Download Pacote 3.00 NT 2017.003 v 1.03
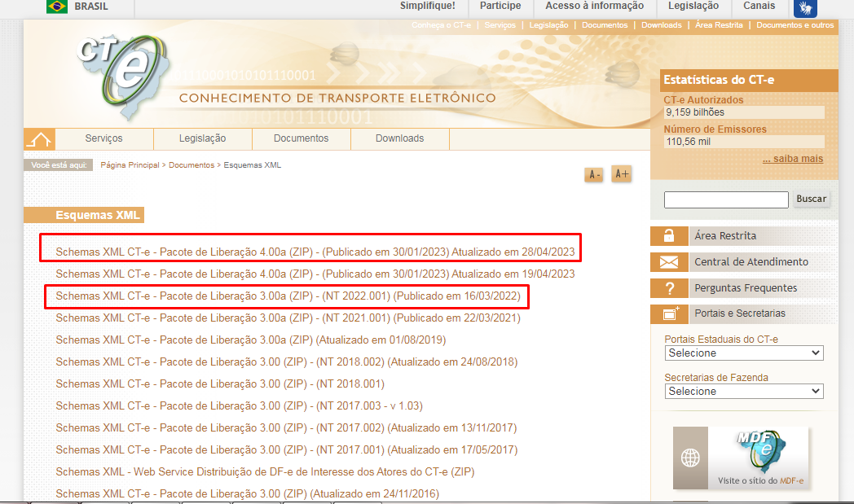Screen dimensions: 854x504 pyautogui.click(x=239, y=406)
